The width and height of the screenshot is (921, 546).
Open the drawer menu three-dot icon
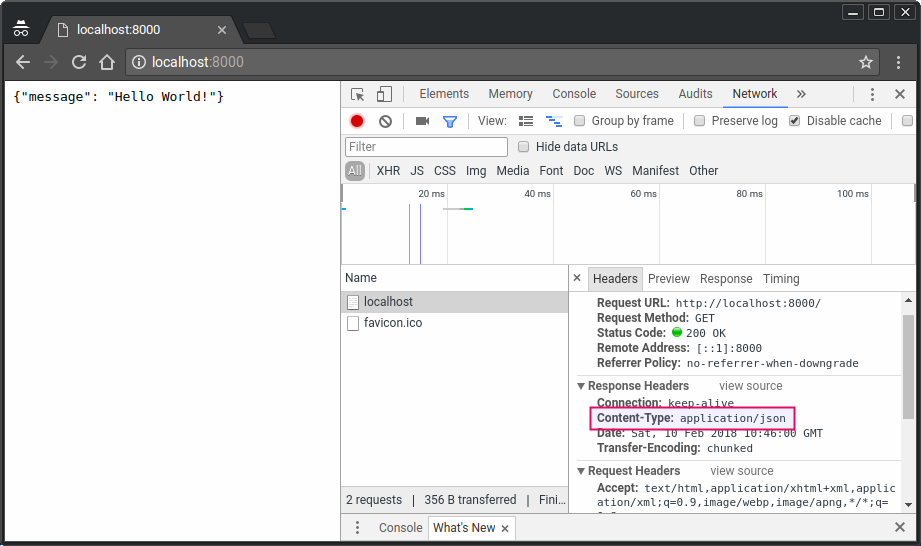click(357, 527)
